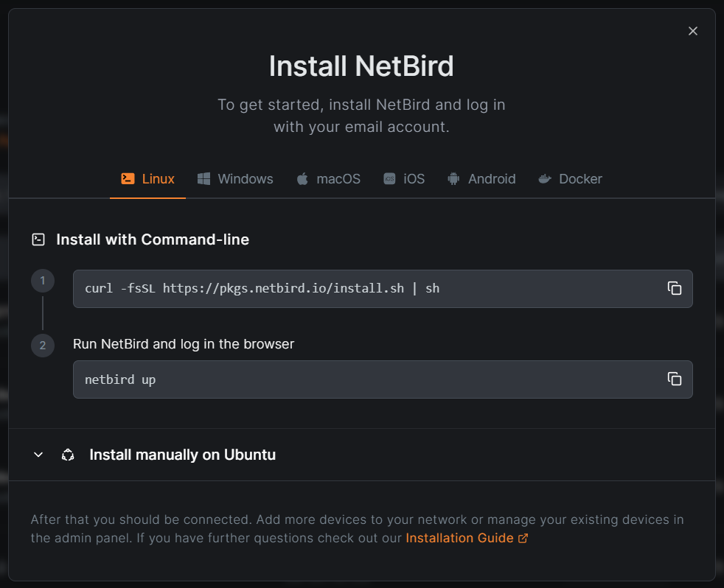Click the Windows logo icon
The height and width of the screenshot is (588, 724).
pyautogui.click(x=204, y=178)
